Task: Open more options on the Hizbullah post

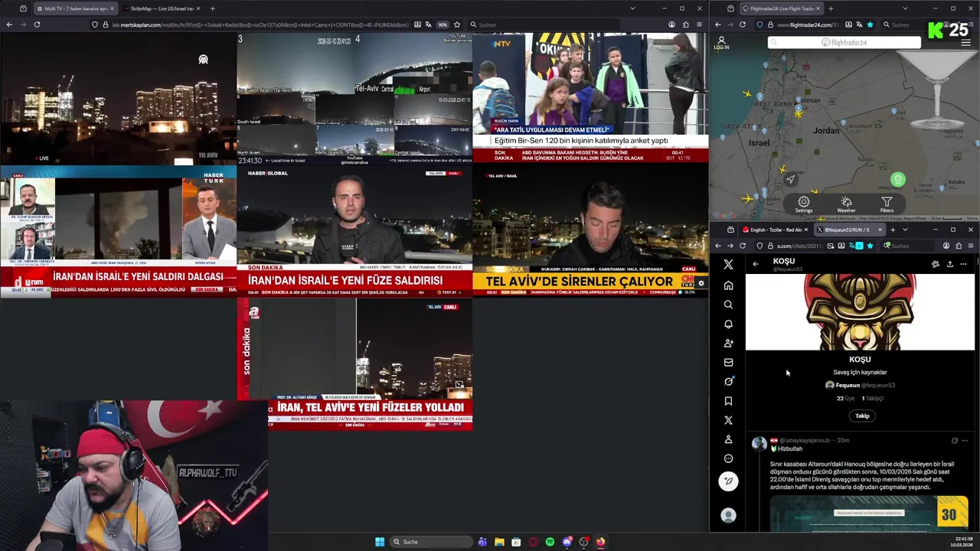Action: (965, 441)
